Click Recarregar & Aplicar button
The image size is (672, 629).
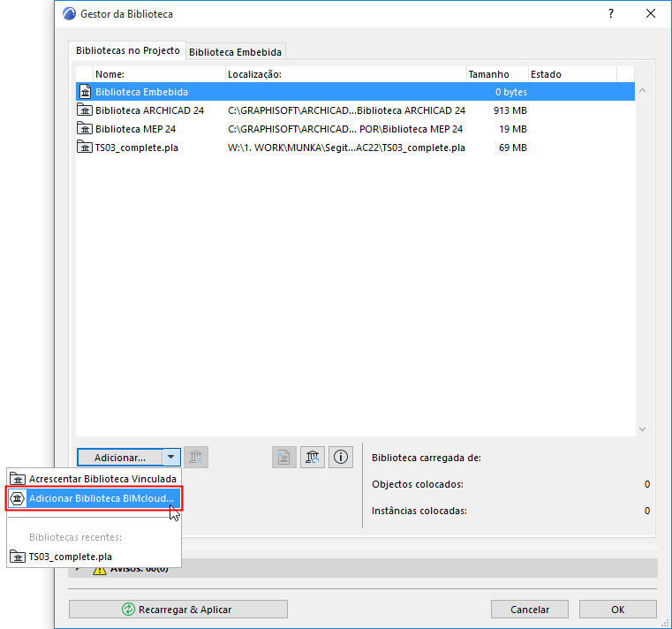click(x=178, y=610)
